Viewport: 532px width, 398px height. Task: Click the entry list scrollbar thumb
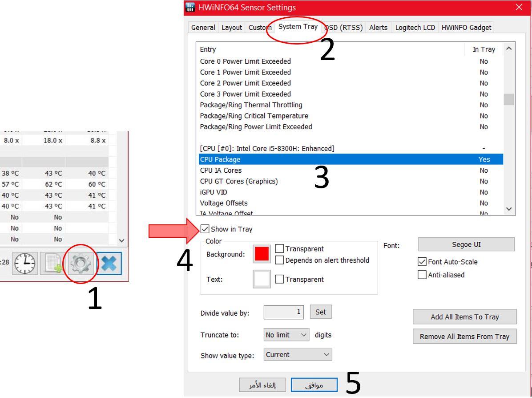508,100
